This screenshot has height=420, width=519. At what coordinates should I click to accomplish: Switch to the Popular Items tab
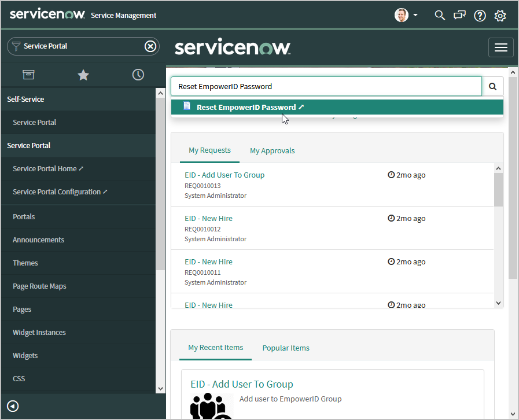pos(286,348)
